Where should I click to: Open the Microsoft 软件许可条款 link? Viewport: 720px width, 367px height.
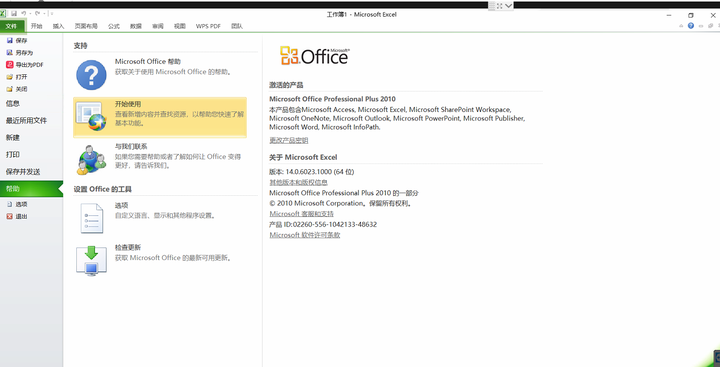tap(304, 235)
